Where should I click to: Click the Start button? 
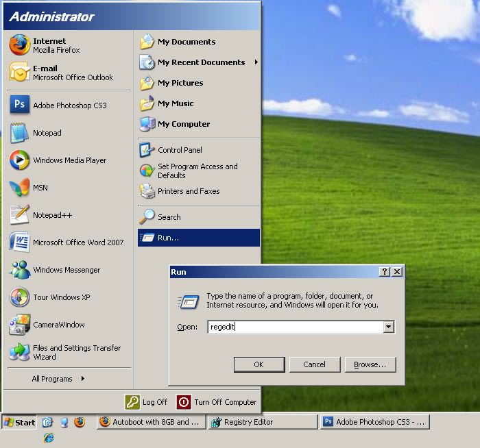pos(19,423)
